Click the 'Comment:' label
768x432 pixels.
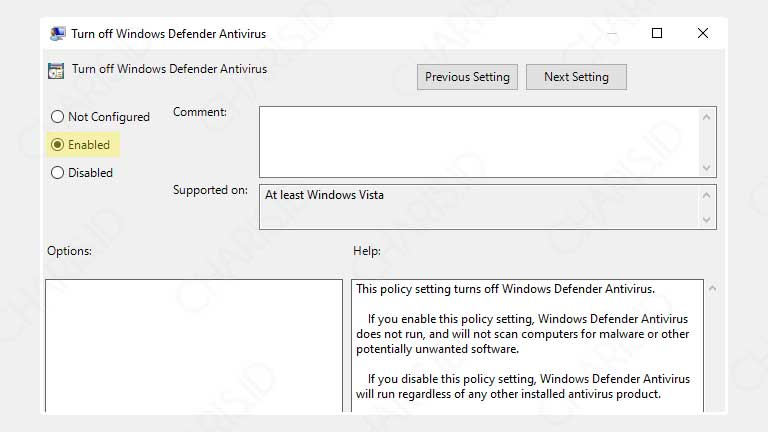pos(200,112)
